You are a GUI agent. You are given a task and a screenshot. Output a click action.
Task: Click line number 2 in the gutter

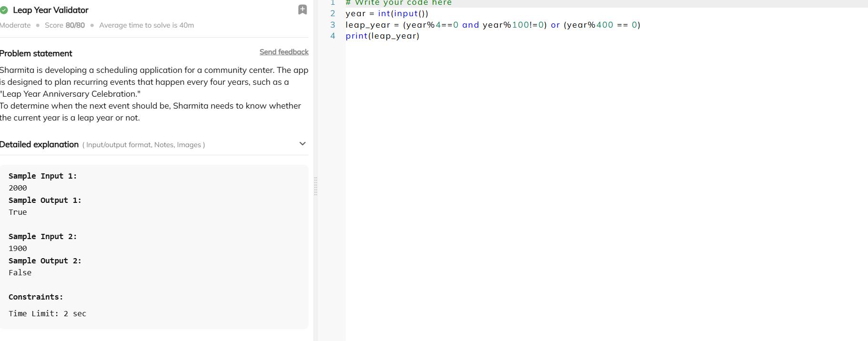[x=333, y=14]
